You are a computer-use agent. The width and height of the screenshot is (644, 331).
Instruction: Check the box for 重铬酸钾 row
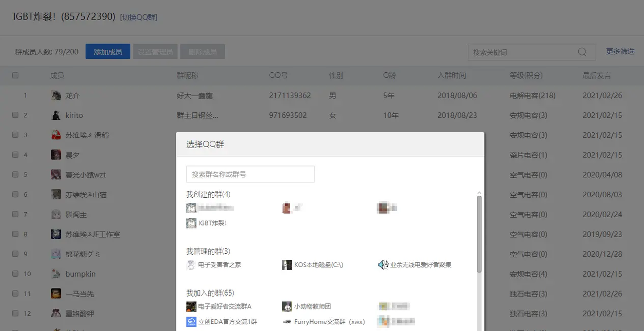pyautogui.click(x=15, y=313)
